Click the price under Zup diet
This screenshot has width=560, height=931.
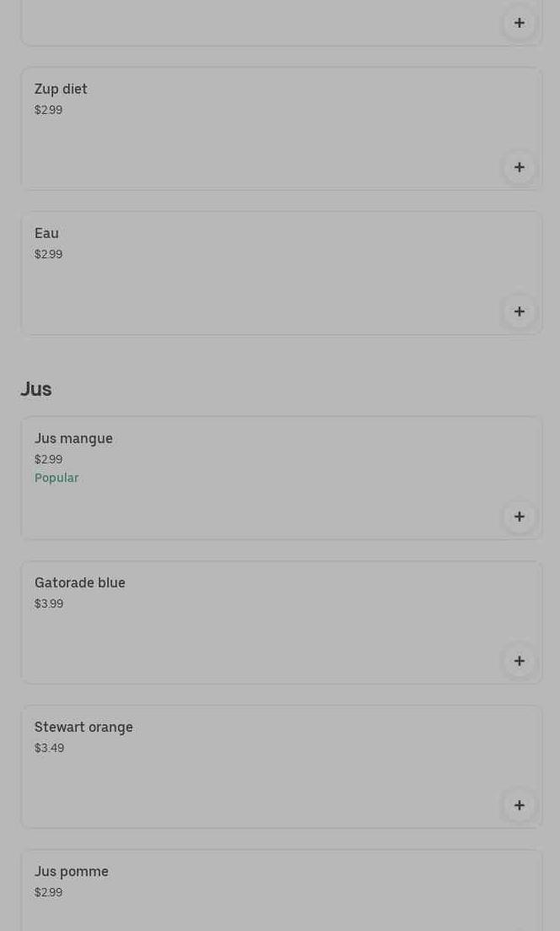[48, 110]
